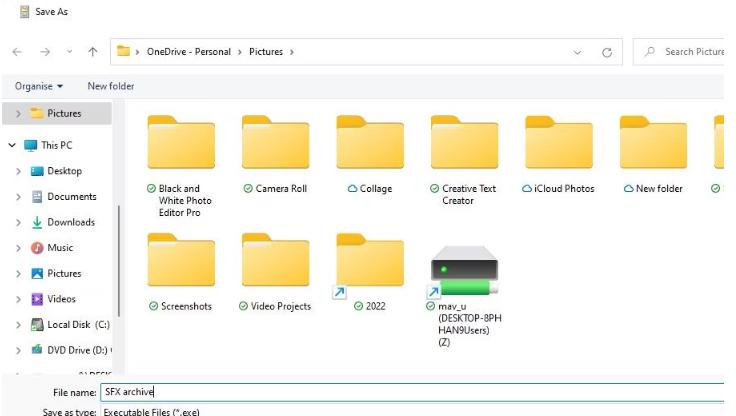Expand chevron after OneDrive - Personal

(239, 52)
